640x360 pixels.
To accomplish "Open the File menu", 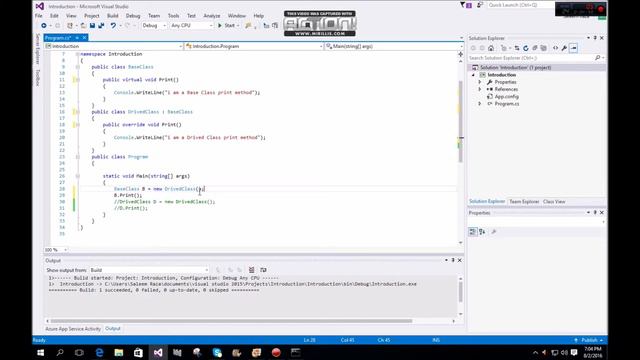I will click(39, 16).
